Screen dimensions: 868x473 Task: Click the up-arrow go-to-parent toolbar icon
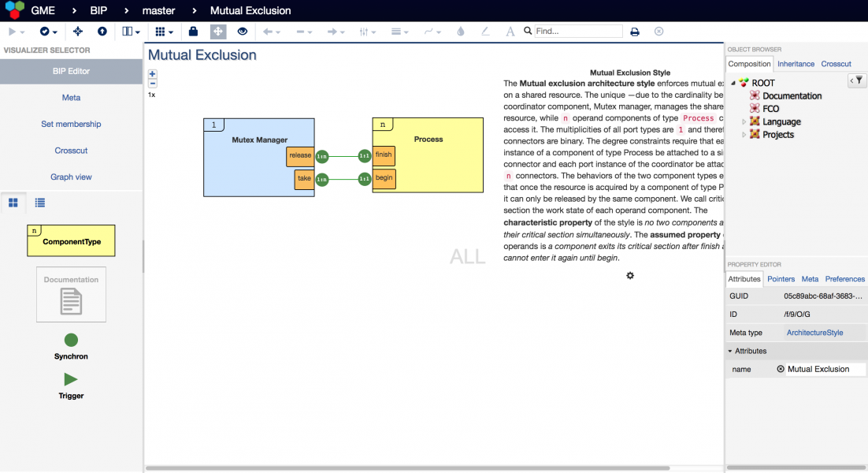point(102,32)
